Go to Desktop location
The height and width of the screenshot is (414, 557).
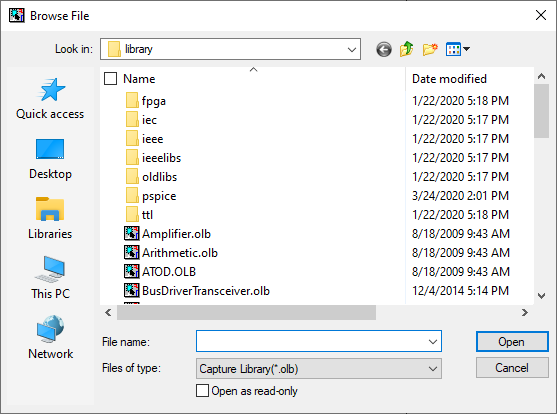pyautogui.click(x=50, y=159)
